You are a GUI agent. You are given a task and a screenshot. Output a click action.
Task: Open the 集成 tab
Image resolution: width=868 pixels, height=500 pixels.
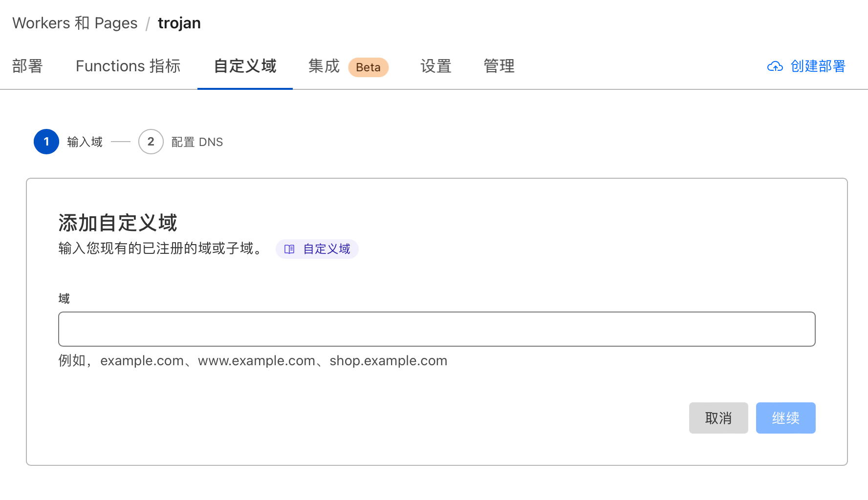pos(324,66)
